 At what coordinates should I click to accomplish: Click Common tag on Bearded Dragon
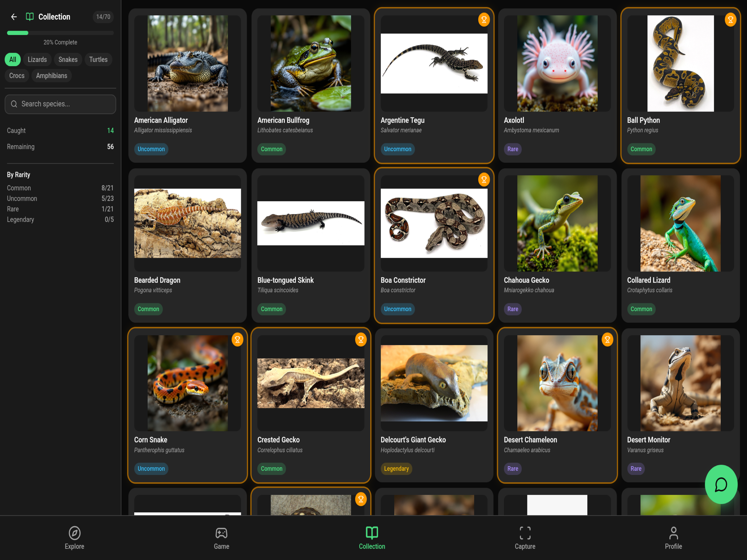[148, 309]
